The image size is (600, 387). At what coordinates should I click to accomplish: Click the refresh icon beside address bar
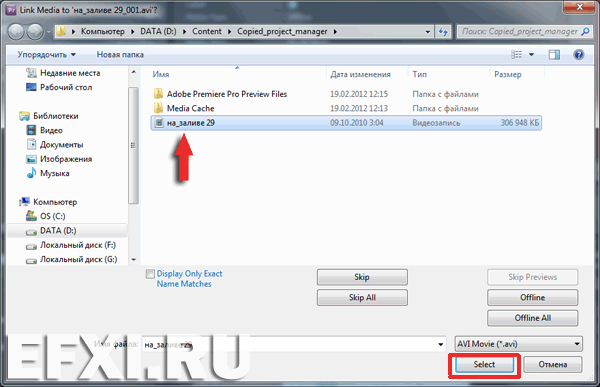[x=443, y=32]
